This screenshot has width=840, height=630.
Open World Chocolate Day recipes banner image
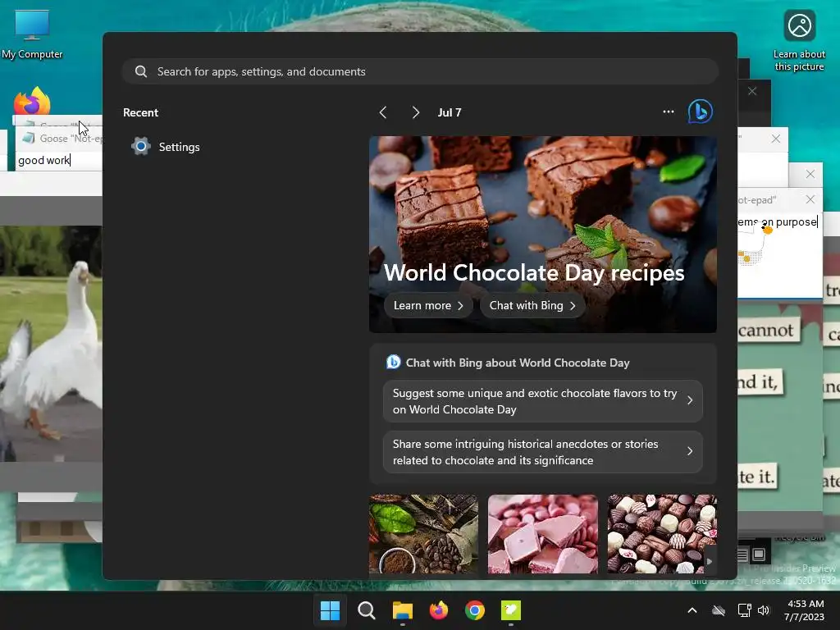[x=543, y=234]
